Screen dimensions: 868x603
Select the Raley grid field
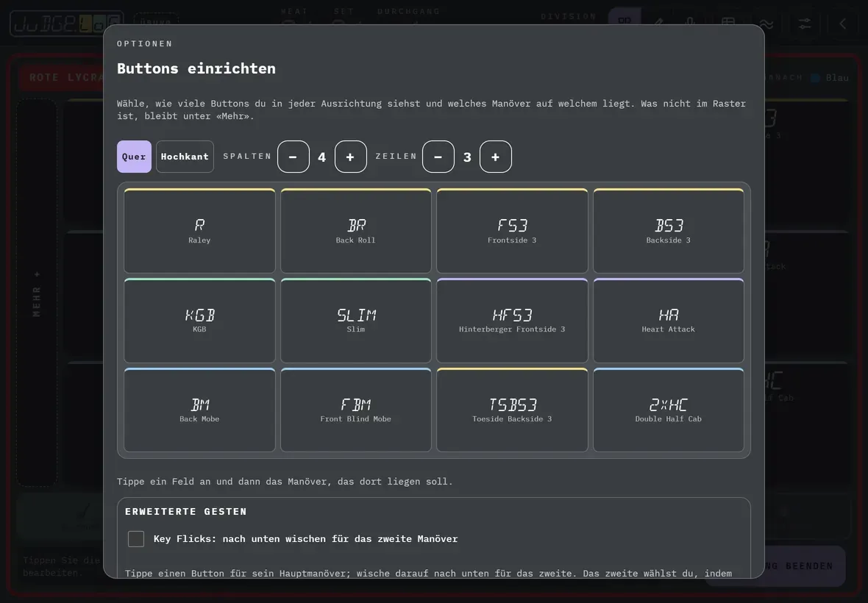199,231
